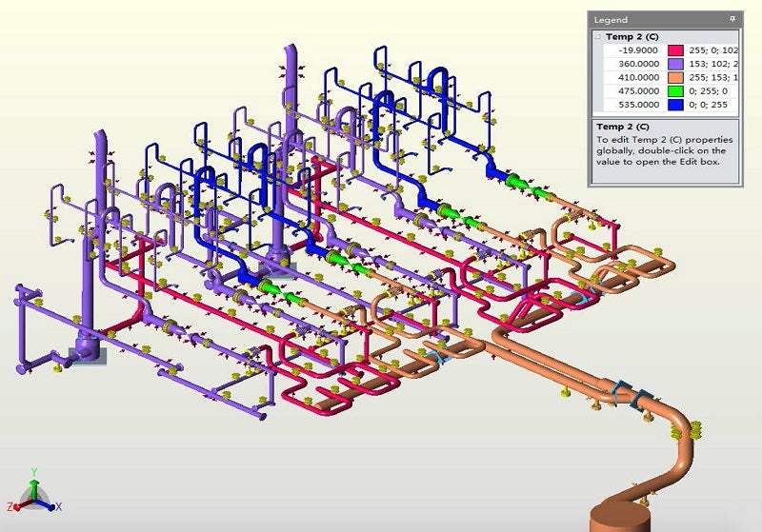Select the -19.9000 temperature value cell
Viewport: 762px width, 532px height.
pyautogui.click(x=637, y=50)
